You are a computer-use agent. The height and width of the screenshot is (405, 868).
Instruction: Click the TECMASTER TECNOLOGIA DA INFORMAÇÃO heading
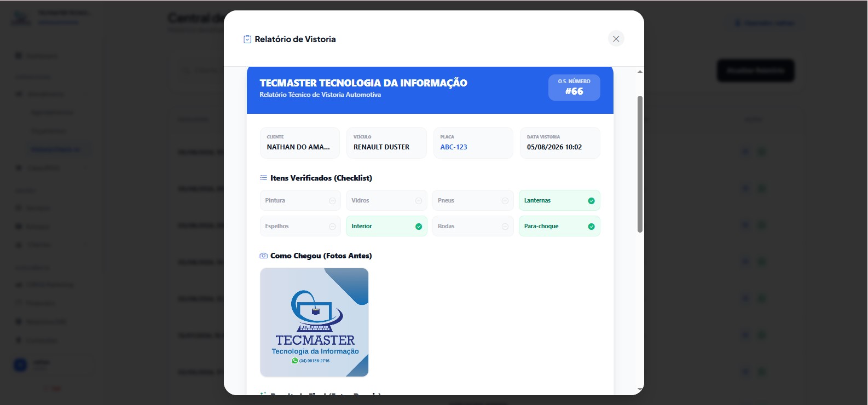(x=363, y=83)
